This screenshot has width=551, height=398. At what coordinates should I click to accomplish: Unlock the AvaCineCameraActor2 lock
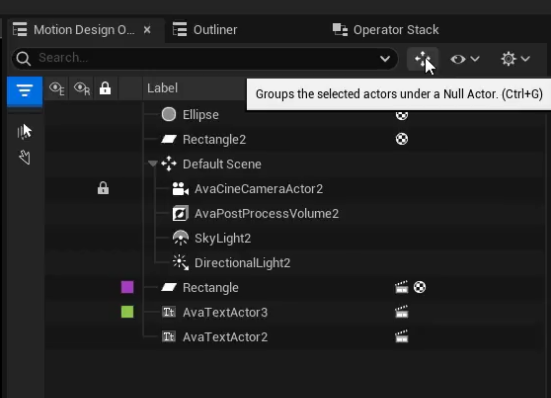coord(103,188)
